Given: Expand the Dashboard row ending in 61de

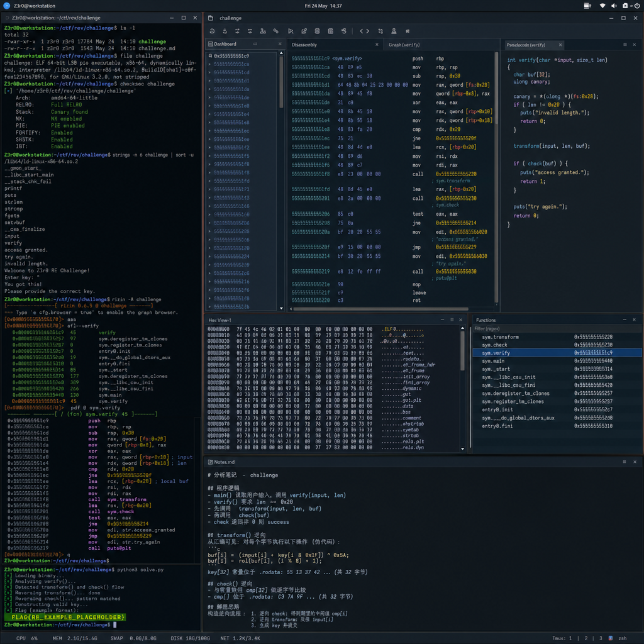Looking at the screenshot, I should [x=209, y=97].
